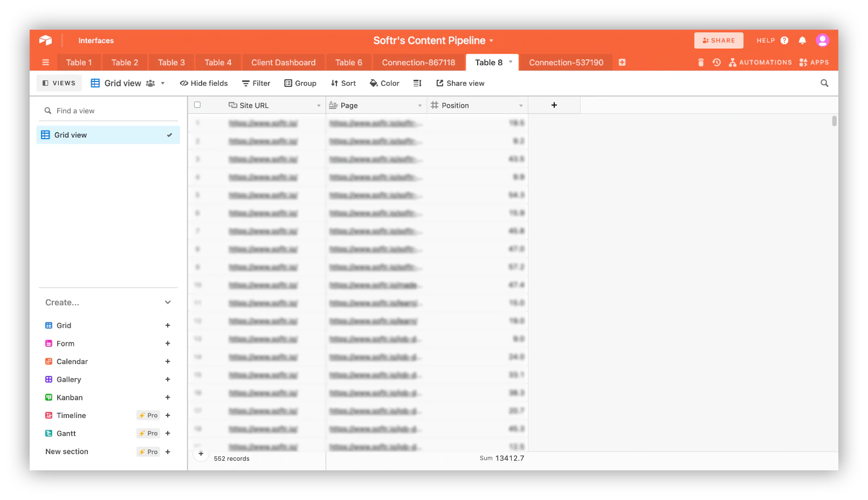The width and height of the screenshot is (868, 500).
Task: Open Table 8 tab dropdown arrow
Action: pos(511,62)
